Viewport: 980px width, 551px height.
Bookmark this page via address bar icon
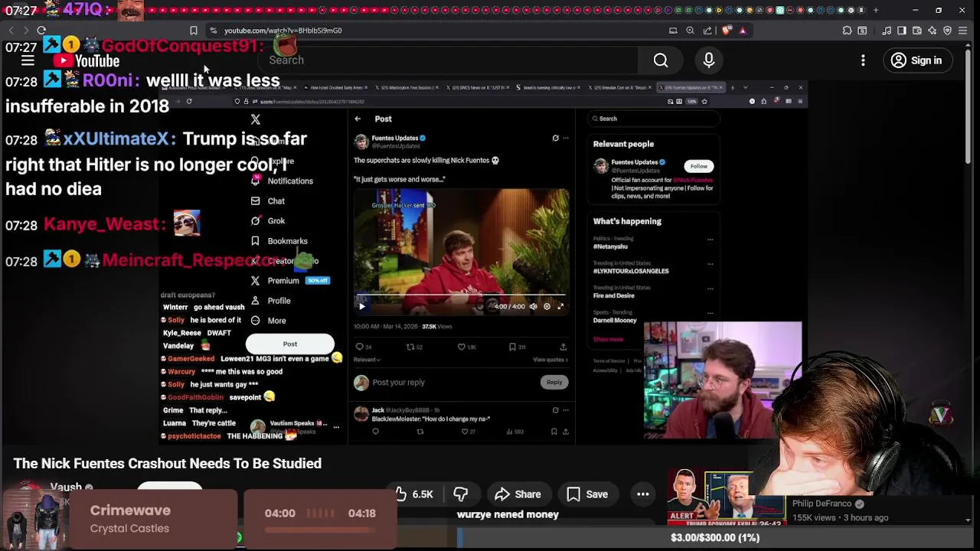coord(194,31)
